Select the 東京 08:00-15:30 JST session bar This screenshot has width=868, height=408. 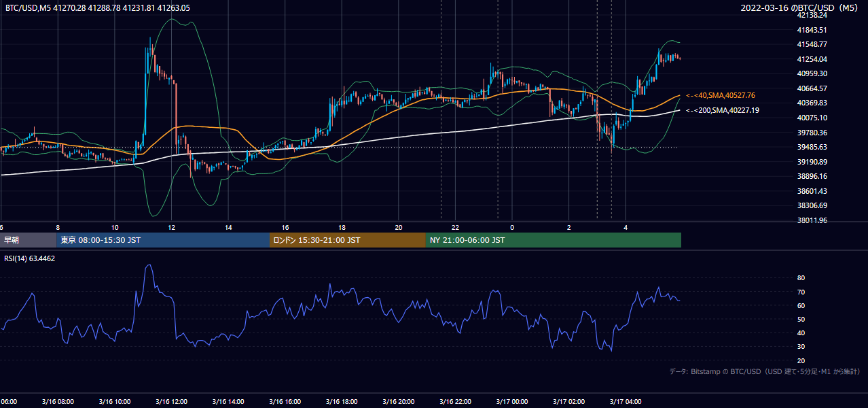pyautogui.click(x=163, y=240)
